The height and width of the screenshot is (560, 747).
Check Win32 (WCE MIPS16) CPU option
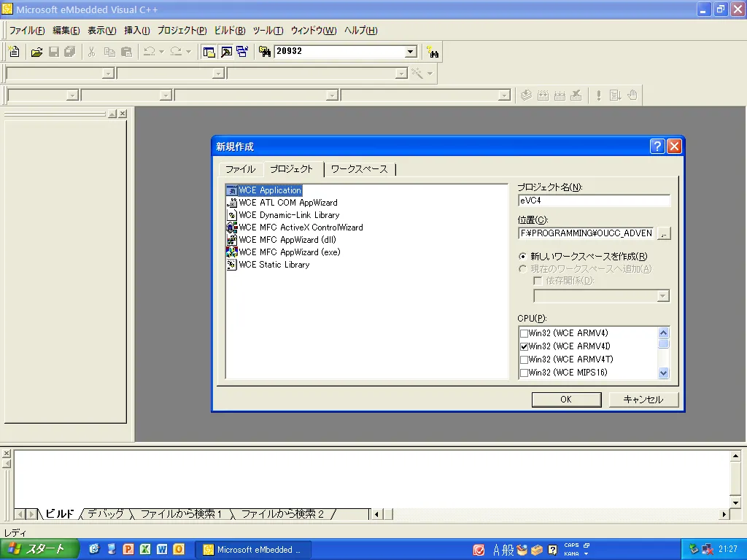tap(524, 373)
